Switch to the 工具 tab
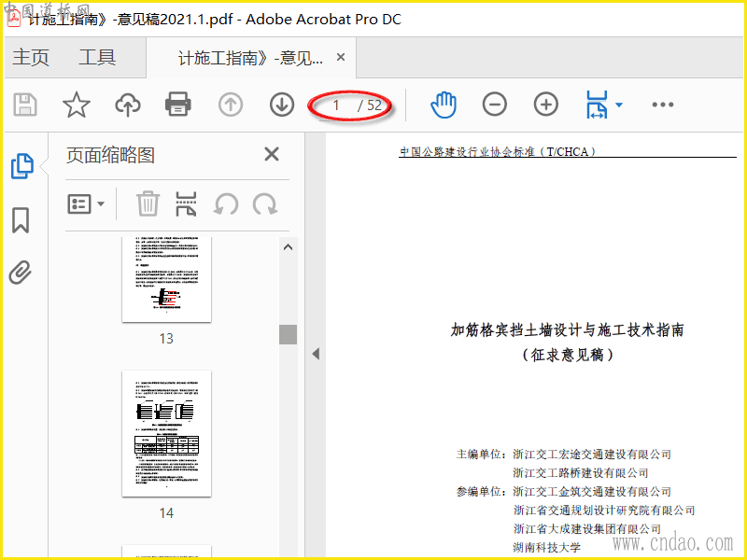This screenshot has width=747, height=560. [97, 57]
